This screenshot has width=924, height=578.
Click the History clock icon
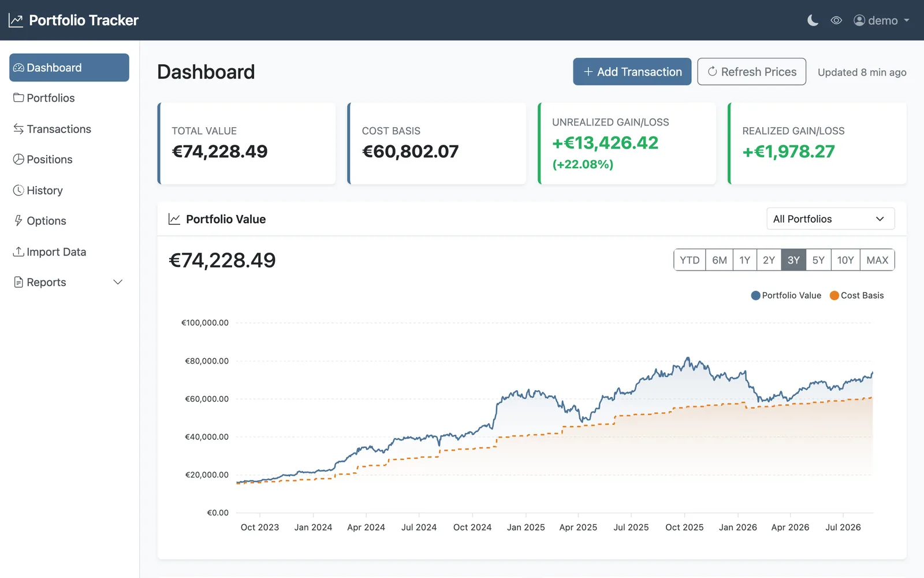click(18, 190)
